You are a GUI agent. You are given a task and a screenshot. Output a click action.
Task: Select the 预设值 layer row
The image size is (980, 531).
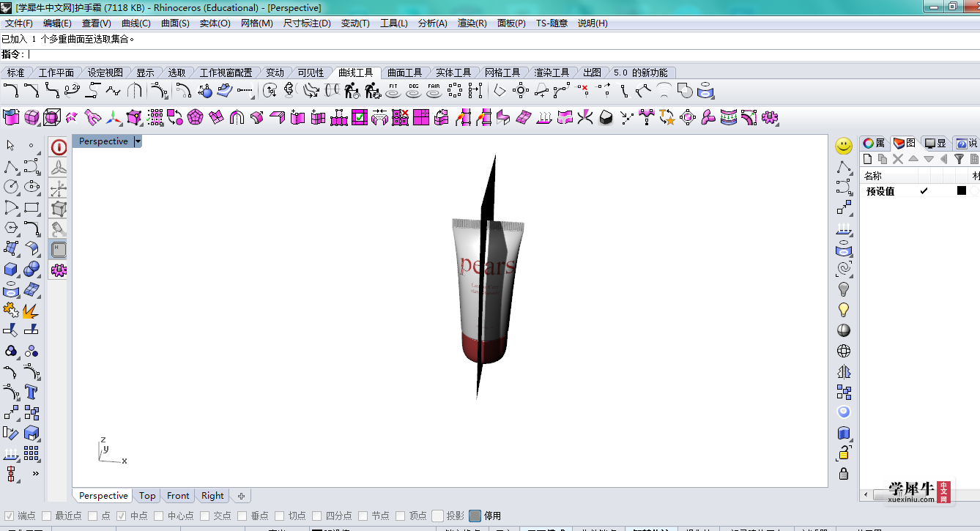pos(920,190)
